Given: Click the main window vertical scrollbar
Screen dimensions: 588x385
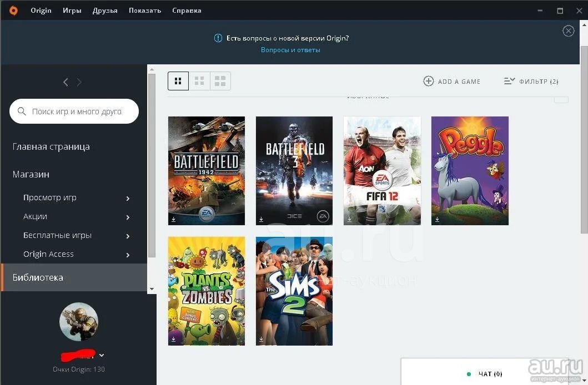Looking at the screenshot, I should point(584,139).
